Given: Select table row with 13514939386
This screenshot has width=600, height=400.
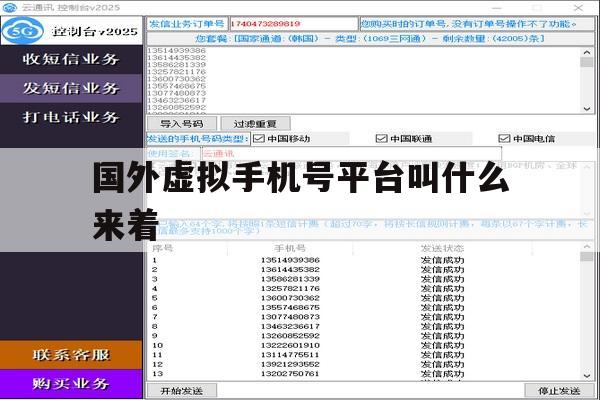Looking at the screenshot, I should pyautogui.click(x=364, y=260).
